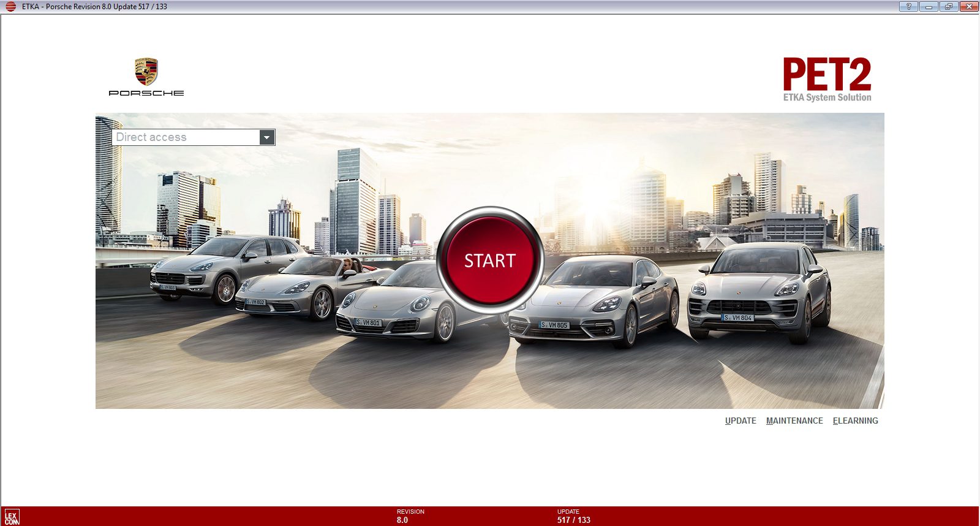
Task: Click the LexCom icon in status bar
Action: [12, 517]
